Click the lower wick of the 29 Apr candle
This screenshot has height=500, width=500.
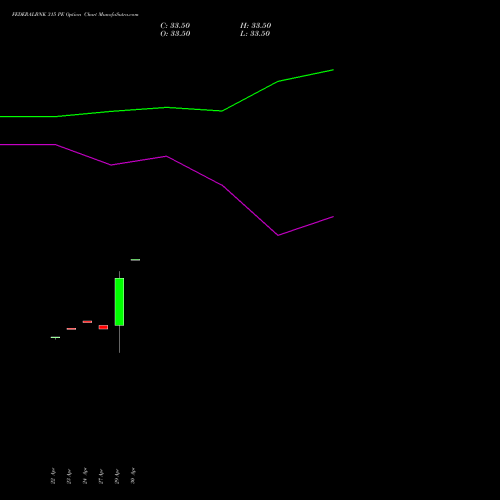pos(119,339)
